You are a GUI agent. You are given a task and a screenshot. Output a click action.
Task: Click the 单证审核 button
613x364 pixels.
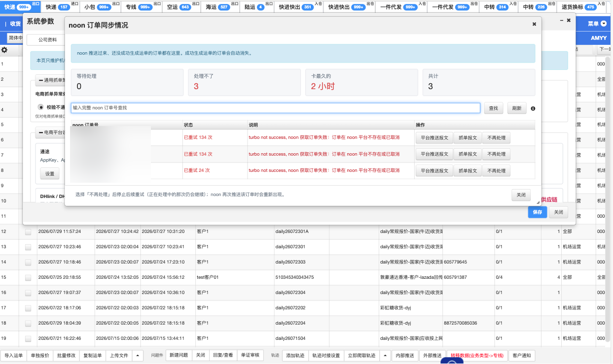(251, 356)
